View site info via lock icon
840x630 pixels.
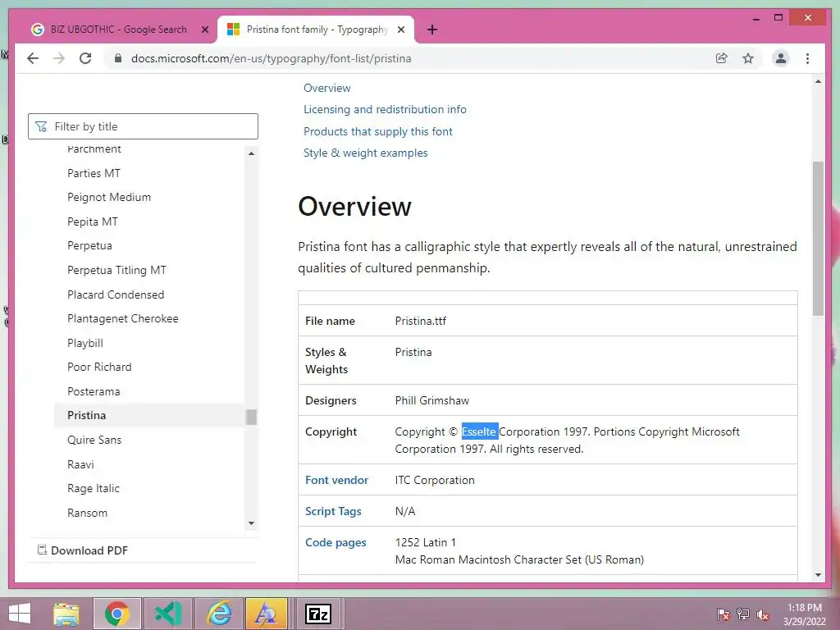pyautogui.click(x=118, y=58)
